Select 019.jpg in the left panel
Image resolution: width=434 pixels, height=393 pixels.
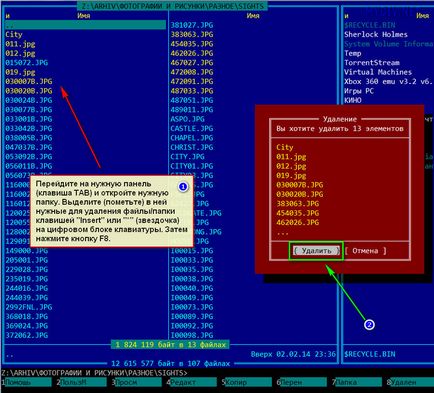[x=20, y=72]
